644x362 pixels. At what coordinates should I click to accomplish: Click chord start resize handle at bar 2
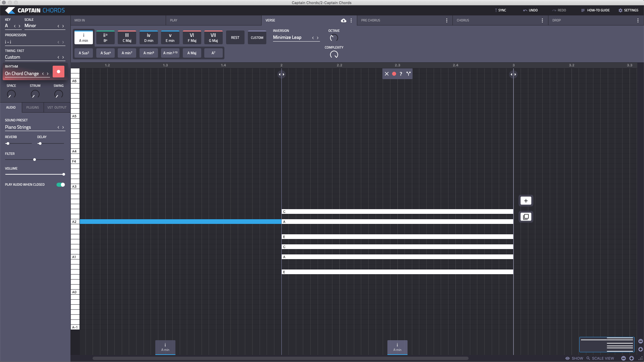(x=282, y=74)
